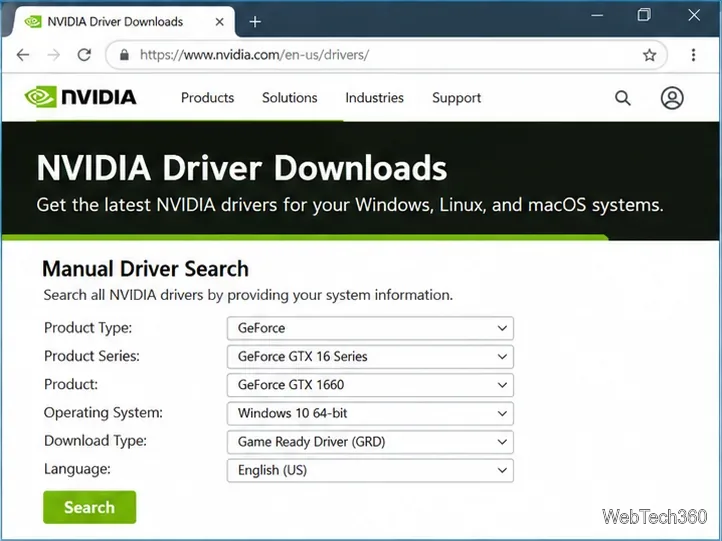The image size is (722, 541).
Task: Click the 'Product Type:' label
Action: pos(88,328)
